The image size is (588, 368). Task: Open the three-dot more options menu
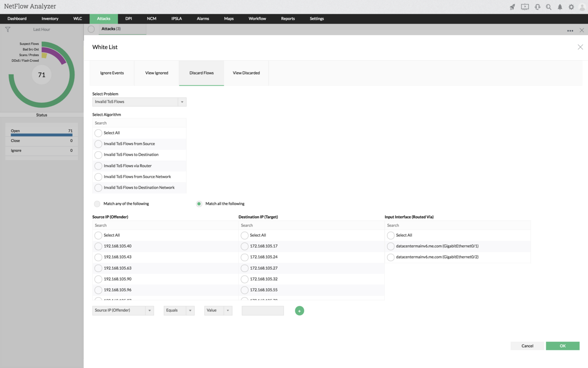coord(570,30)
